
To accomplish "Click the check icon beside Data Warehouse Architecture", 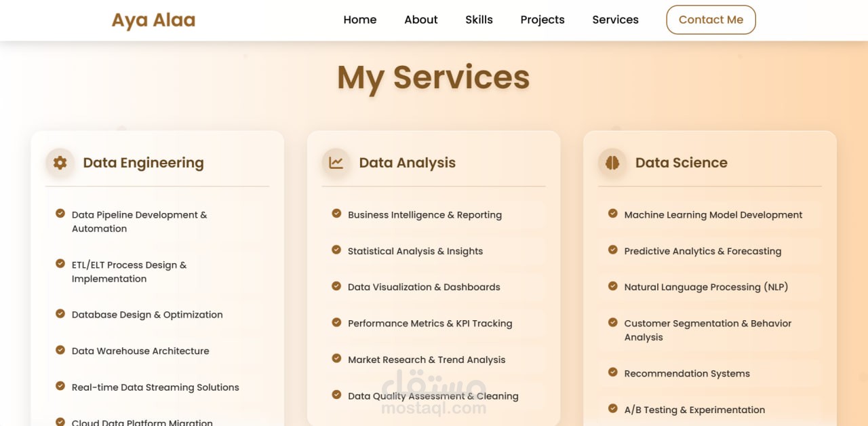I will [x=60, y=350].
